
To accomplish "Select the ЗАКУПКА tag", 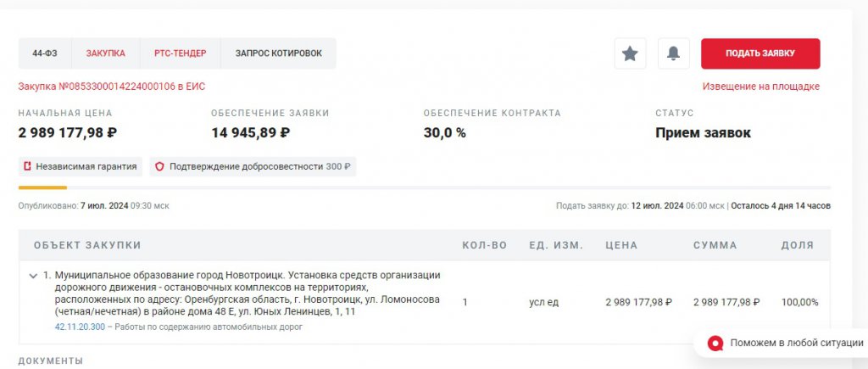I will 106,53.
